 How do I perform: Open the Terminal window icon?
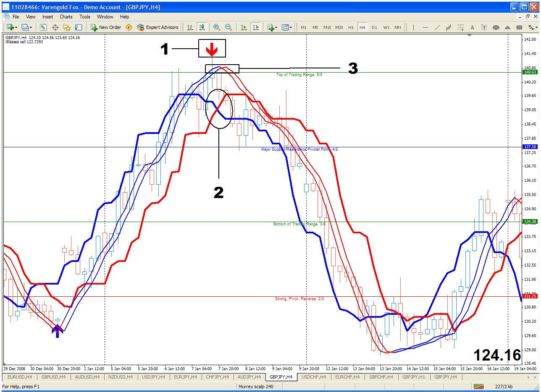tap(79, 27)
